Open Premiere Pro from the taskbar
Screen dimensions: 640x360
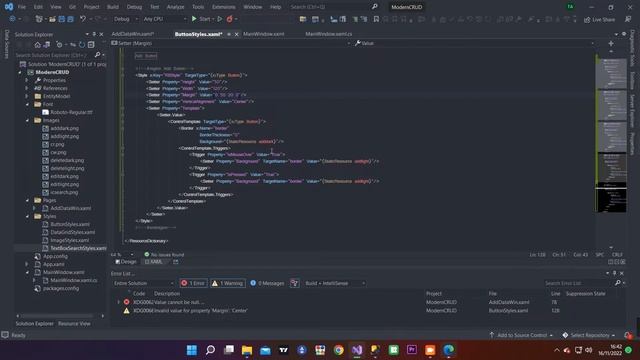tap(411, 350)
